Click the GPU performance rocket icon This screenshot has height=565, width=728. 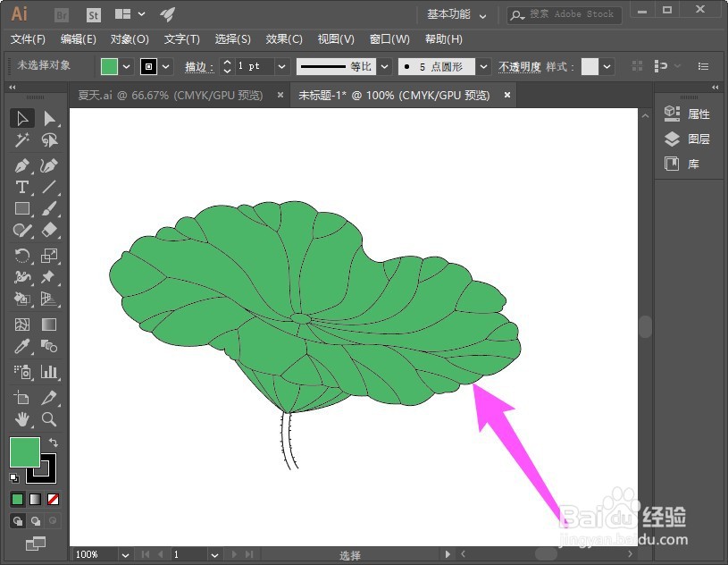click(167, 14)
